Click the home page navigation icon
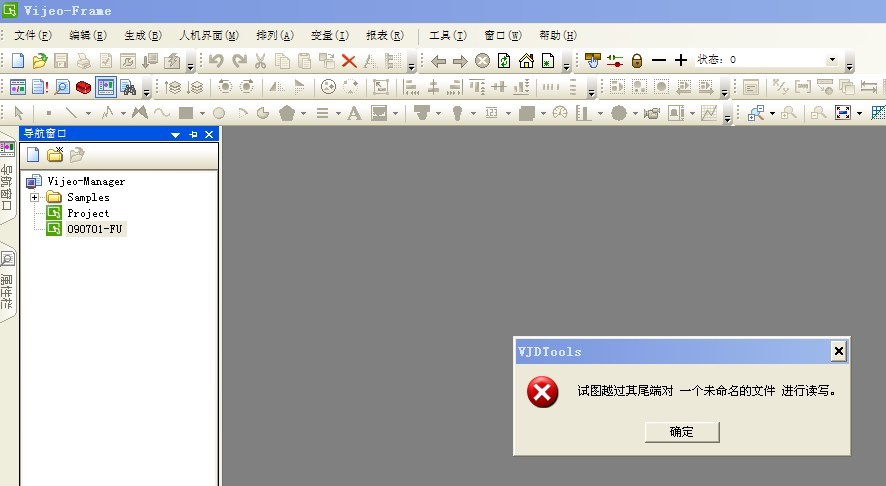886x486 pixels. point(526,61)
